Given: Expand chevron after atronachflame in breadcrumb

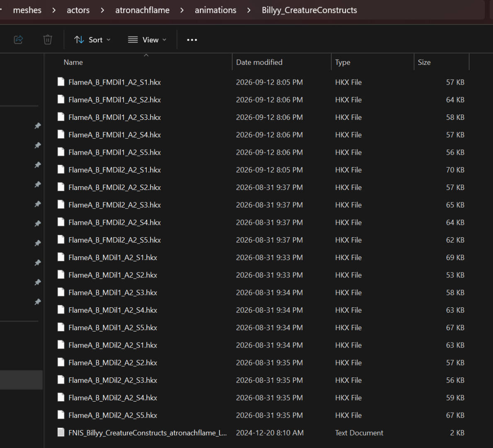Looking at the screenshot, I should click(x=182, y=10).
